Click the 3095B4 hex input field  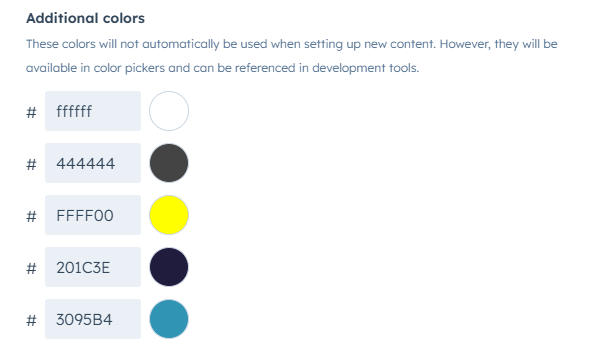click(x=93, y=319)
